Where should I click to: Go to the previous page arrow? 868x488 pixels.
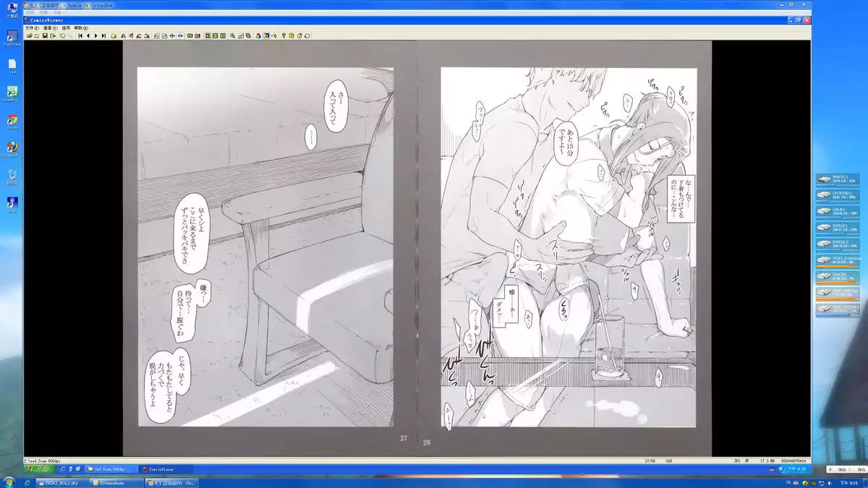[x=88, y=35]
